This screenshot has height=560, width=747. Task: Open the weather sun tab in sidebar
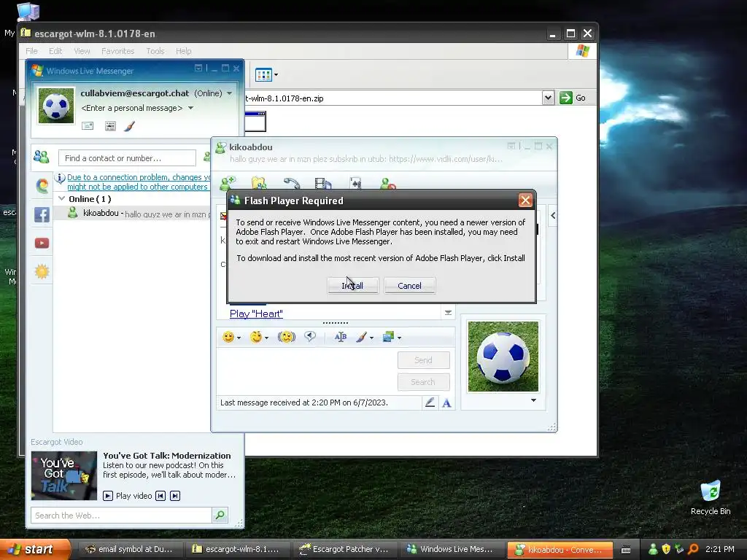click(42, 271)
